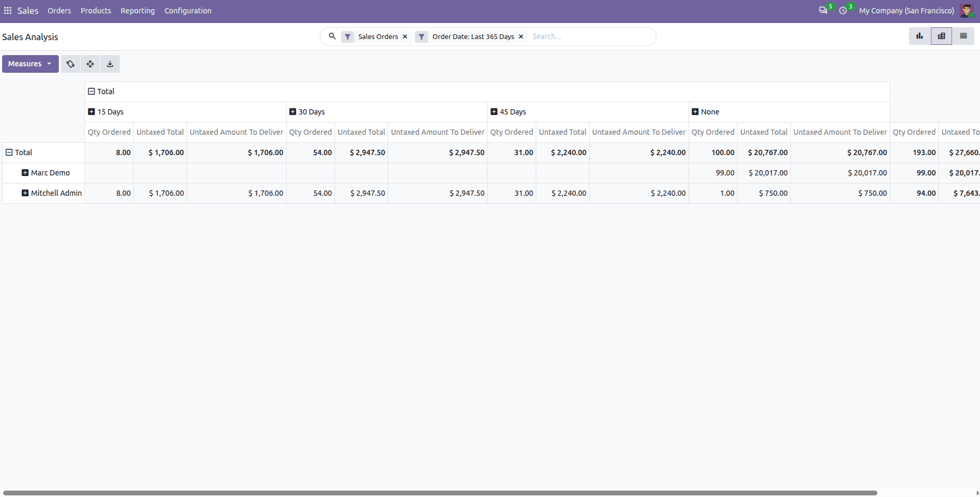This screenshot has height=497, width=980.
Task: Open the apps grid menu icon
Action: 7,11
